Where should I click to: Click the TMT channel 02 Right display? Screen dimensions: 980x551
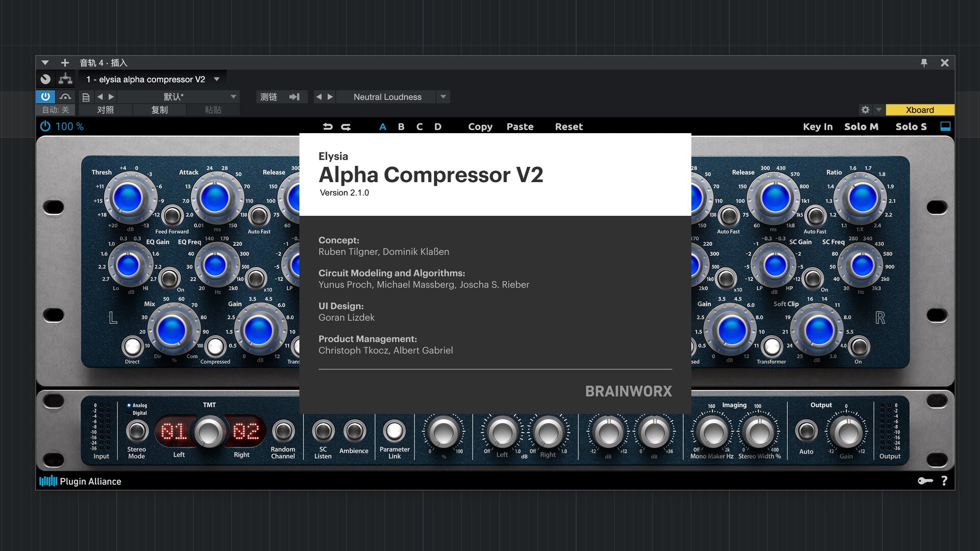tap(246, 432)
